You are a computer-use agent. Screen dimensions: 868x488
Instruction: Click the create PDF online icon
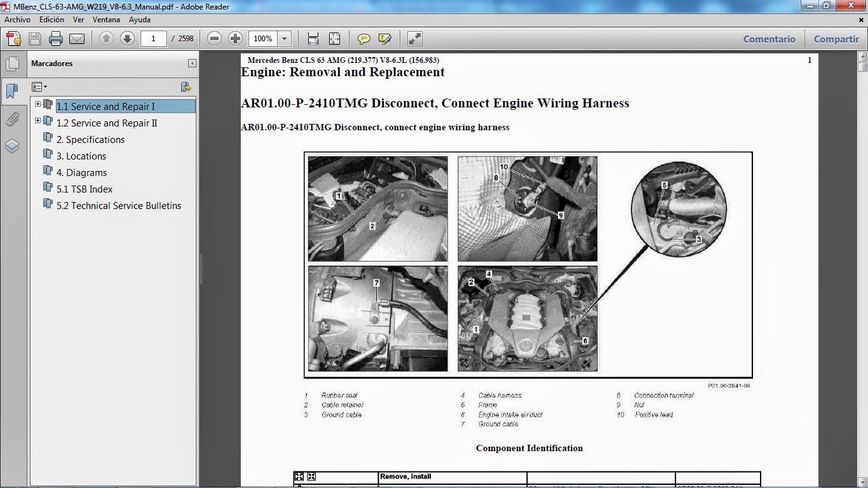pyautogui.click(x=13, y=39)
